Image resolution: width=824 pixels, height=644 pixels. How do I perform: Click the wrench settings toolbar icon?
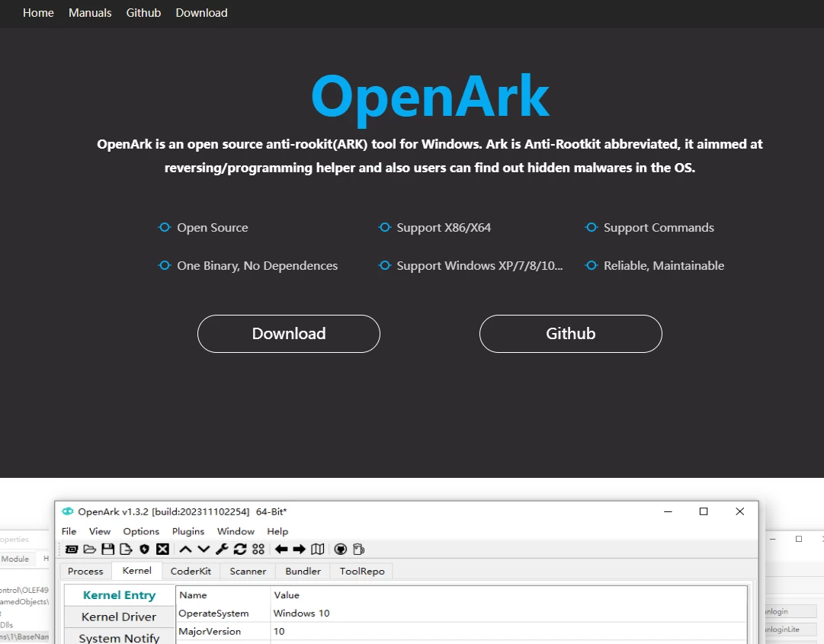[222, 549]
